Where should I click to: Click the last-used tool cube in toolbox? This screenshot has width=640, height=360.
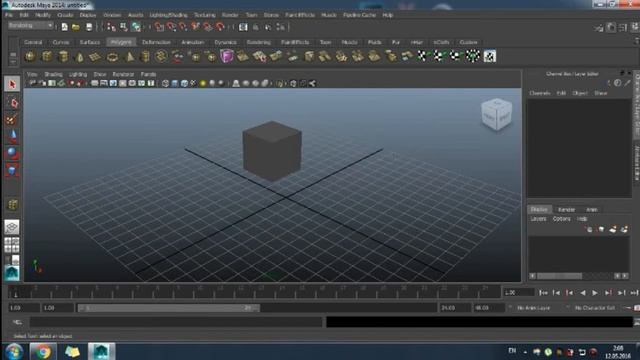coord(12,204)
